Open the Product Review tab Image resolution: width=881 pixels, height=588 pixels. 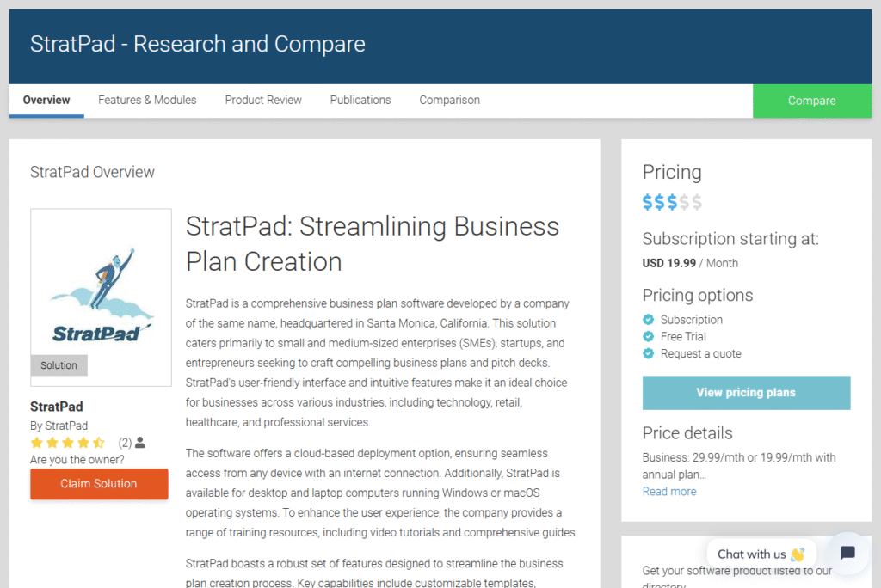(263, 101)
